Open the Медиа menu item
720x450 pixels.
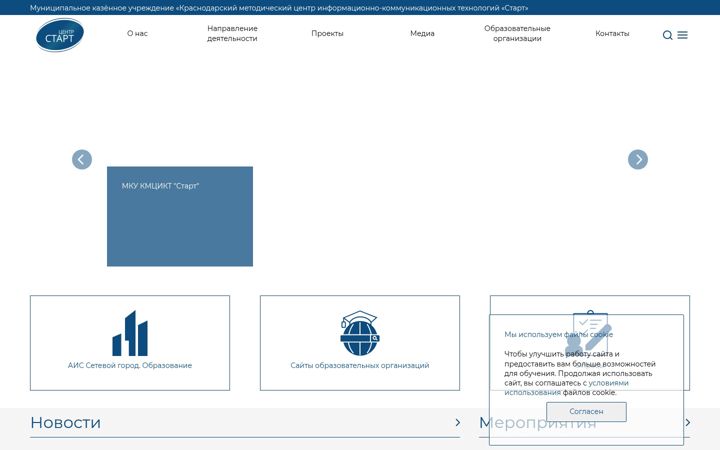422,33
